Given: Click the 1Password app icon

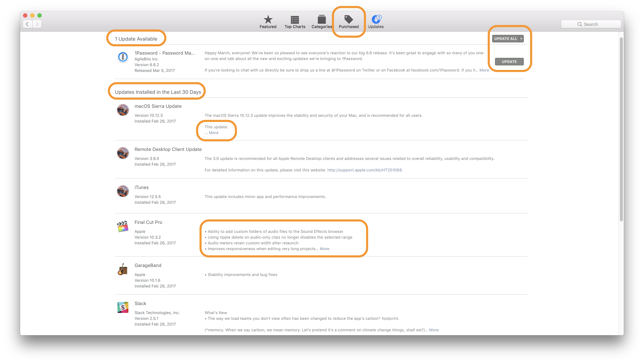Looking at the screenshot, I should pyautogui.click(x=123, y=57).
